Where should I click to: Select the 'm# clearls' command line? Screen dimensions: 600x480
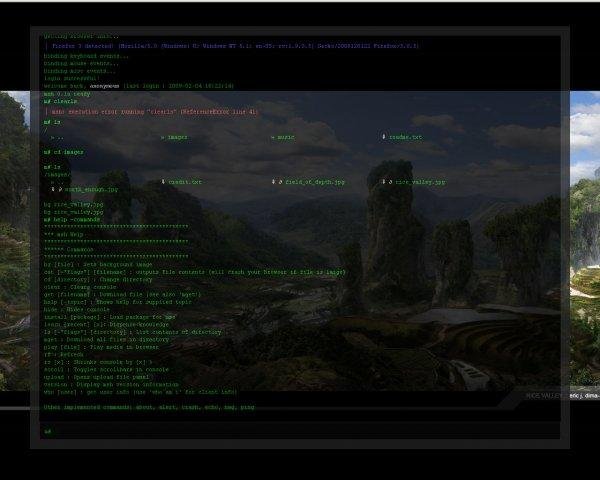60,101
